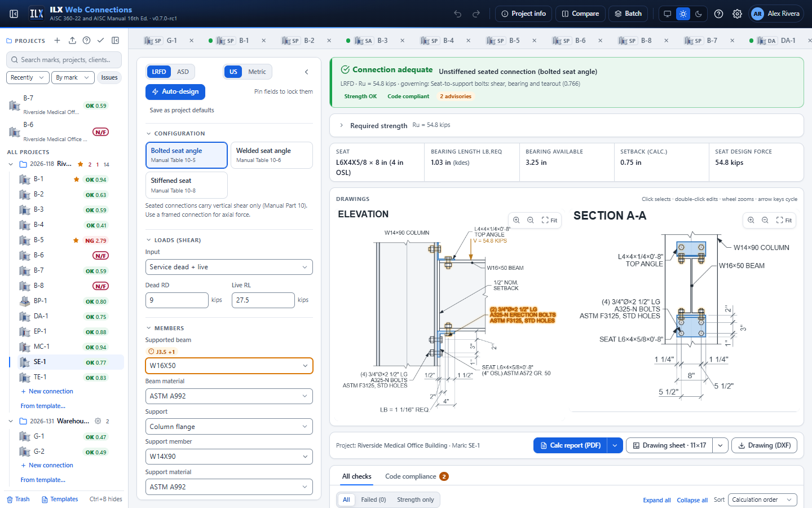Click the J3.5 +1 warning badge
Image resolution: width=812 pixels, height=508 pixels.
click(x=162, y=352)
